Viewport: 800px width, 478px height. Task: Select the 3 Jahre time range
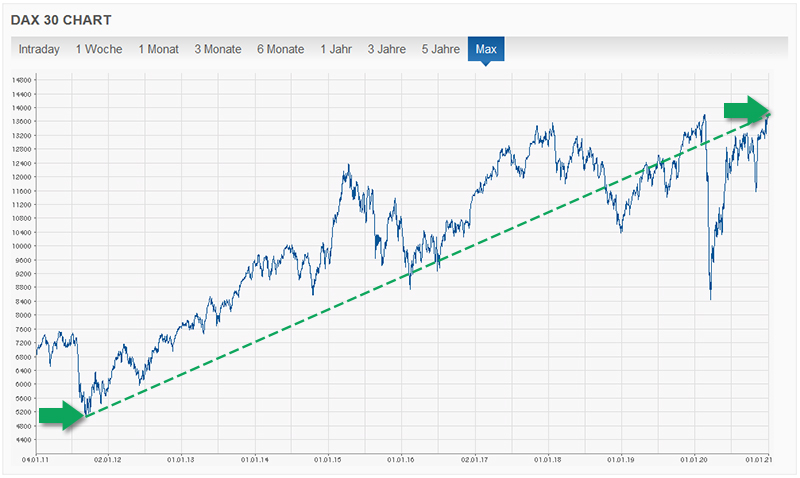pos(386,49)
